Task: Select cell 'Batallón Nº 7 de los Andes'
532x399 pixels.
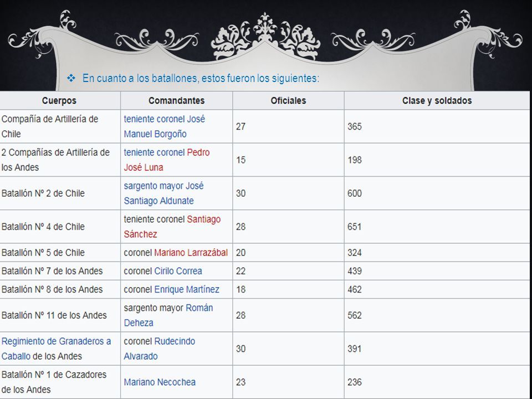Action: (x=60, y=271)
